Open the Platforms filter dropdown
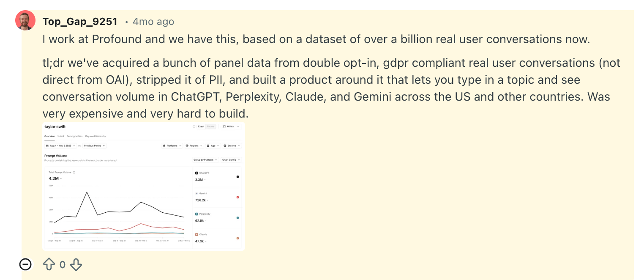The image size is (644, 280). [x=172, y=145]
